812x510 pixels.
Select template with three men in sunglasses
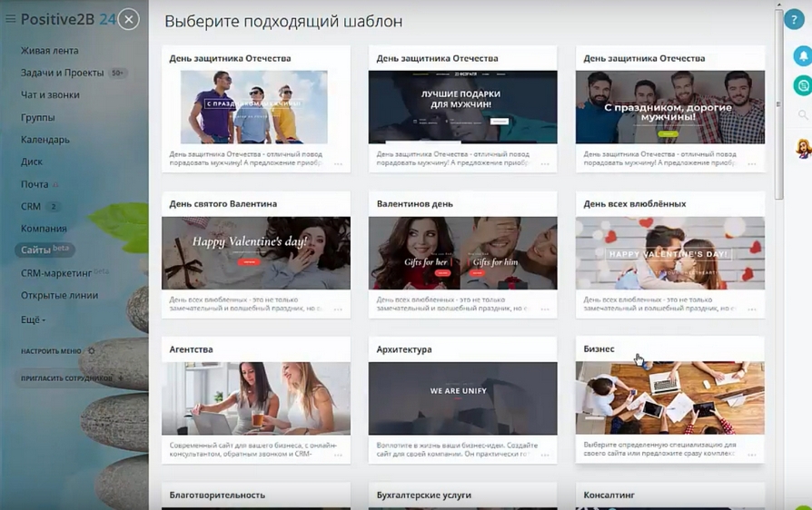point(253,107)
